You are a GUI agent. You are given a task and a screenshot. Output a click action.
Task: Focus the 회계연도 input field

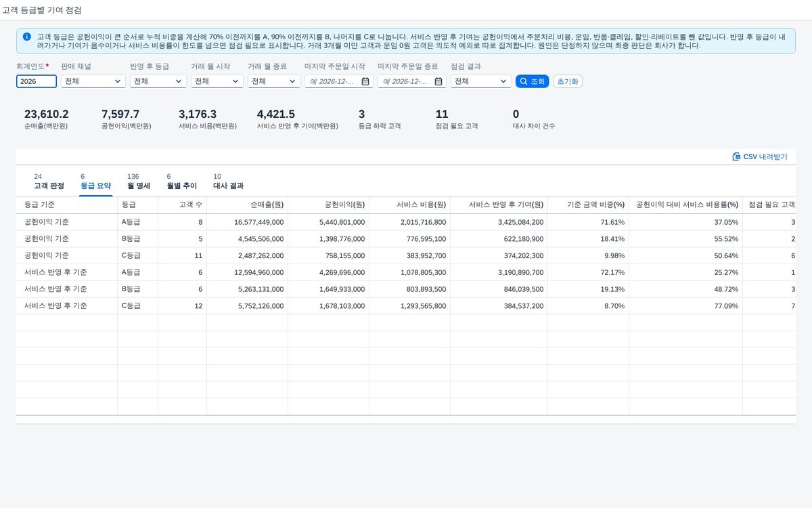click(37, 81)
